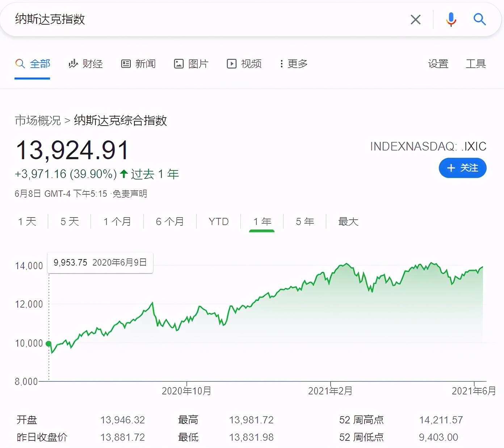Screen dimensions: 504x448
Task: Select the 5 年 chart range
Action: tap(305, 221)
